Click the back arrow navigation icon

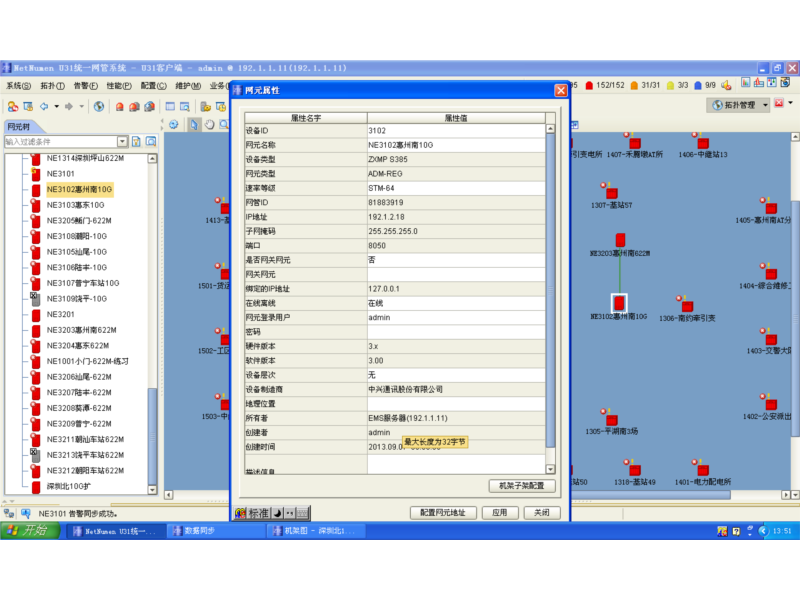pyautogui.click(x=43, y=106)
